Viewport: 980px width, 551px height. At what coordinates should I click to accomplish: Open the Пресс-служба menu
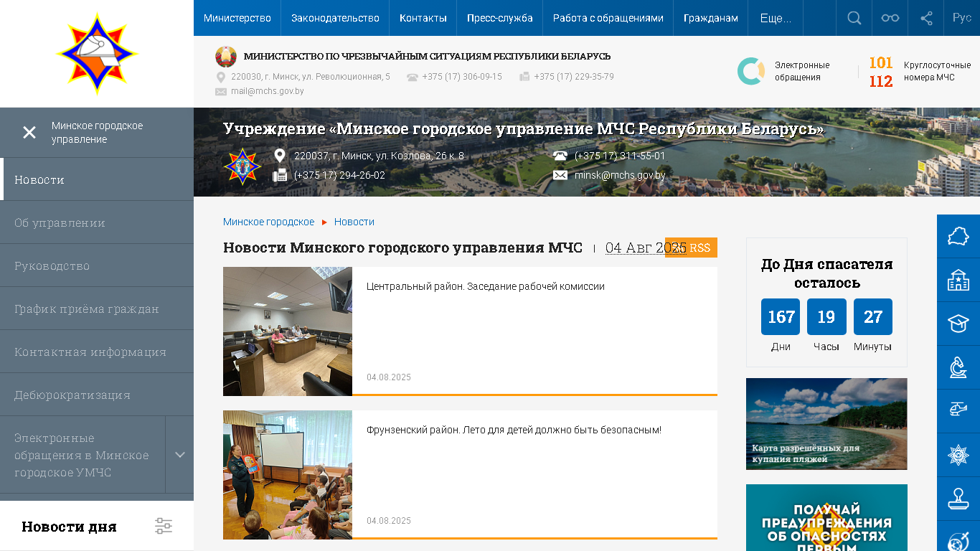click(500, 18)
